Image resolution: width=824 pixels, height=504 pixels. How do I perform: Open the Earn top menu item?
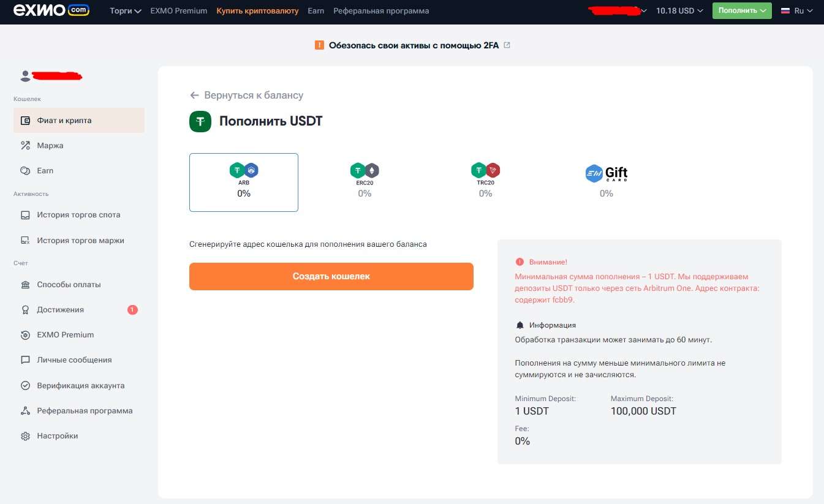pos(316,11)
